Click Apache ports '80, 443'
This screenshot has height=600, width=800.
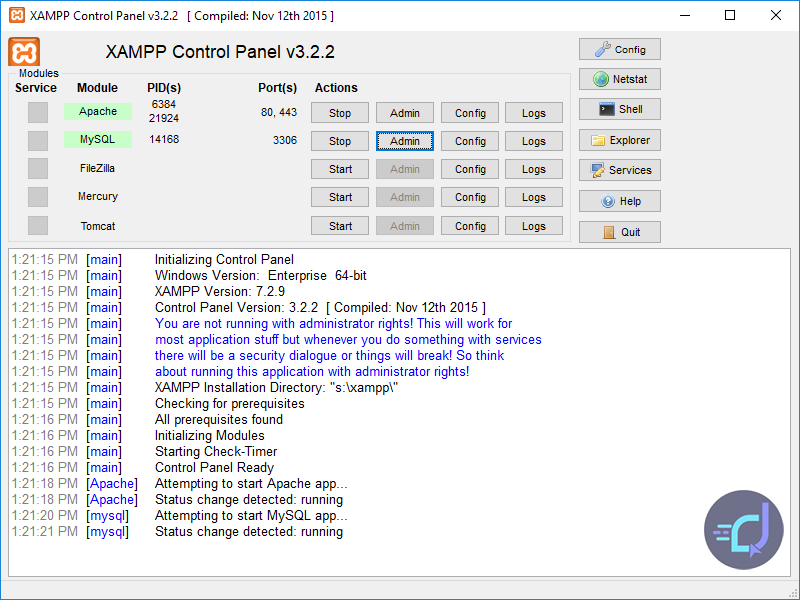[x=279, y=112]
